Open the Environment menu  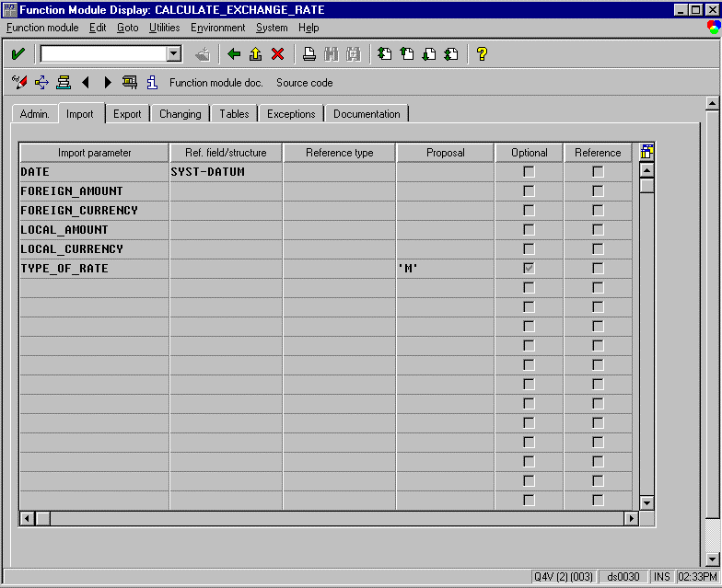pos(218,28)
